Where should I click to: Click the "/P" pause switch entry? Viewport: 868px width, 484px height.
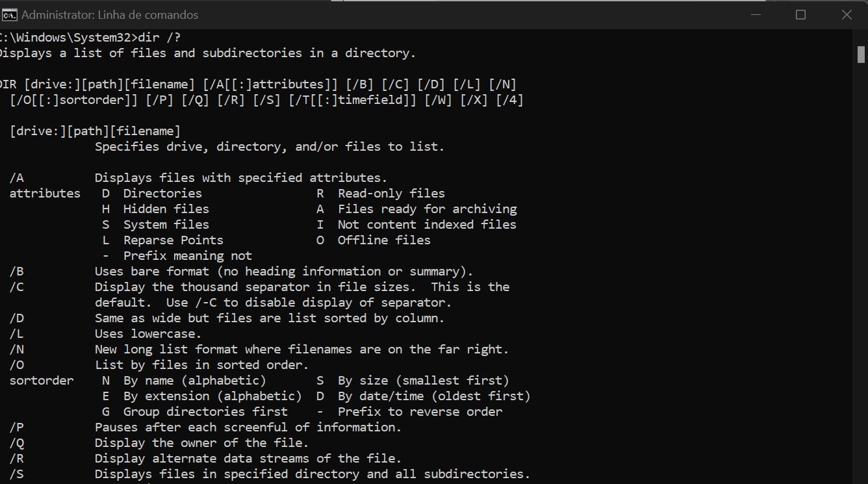coord(17,427)
